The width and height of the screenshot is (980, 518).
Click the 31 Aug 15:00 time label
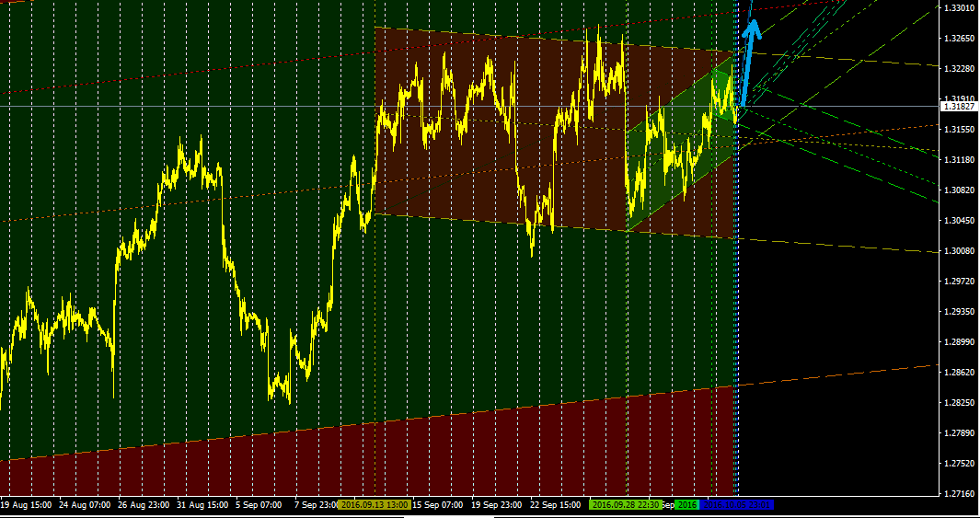click(x=202, y=505)
